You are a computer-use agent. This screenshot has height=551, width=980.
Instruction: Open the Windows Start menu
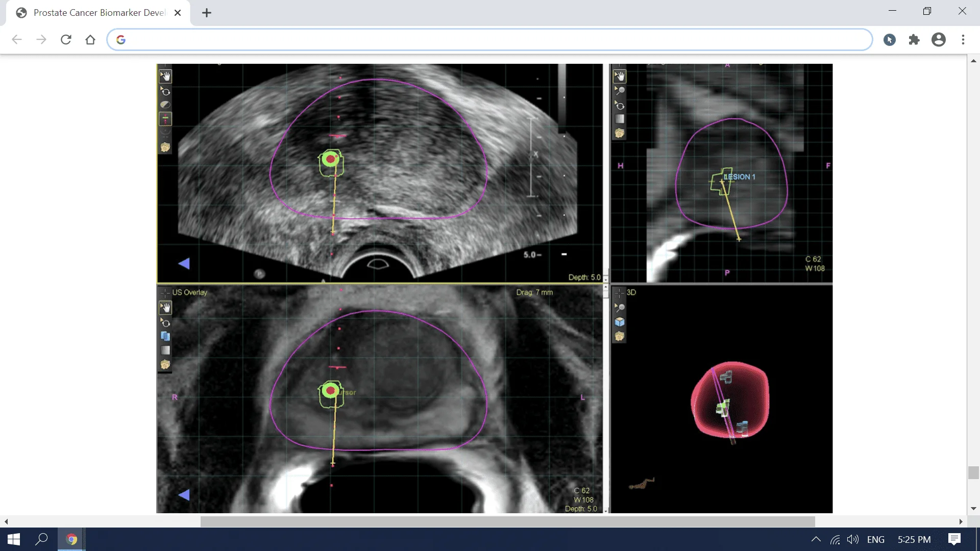click(x=14, y=539)
